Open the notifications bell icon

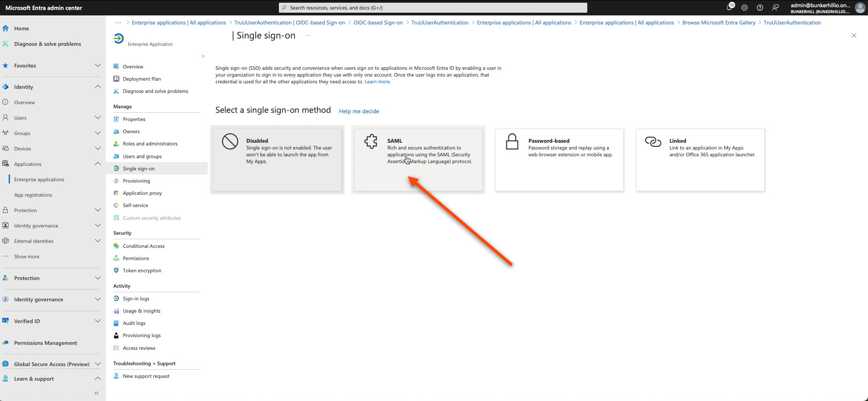(x=730, y=7)
